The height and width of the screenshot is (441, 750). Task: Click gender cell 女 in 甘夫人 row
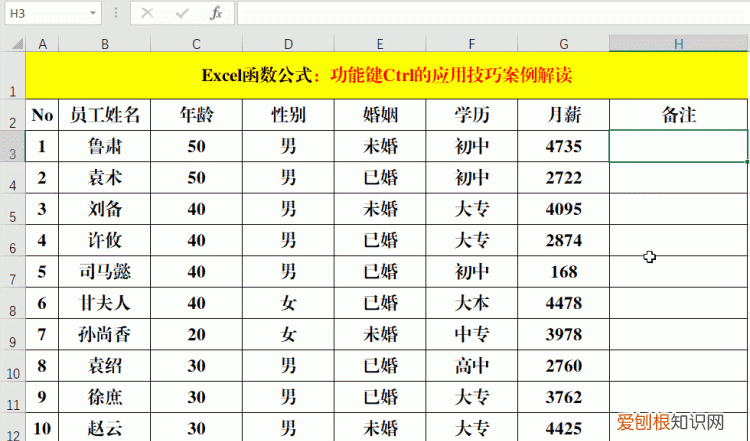pyautogui.click(x=288, y=303)
